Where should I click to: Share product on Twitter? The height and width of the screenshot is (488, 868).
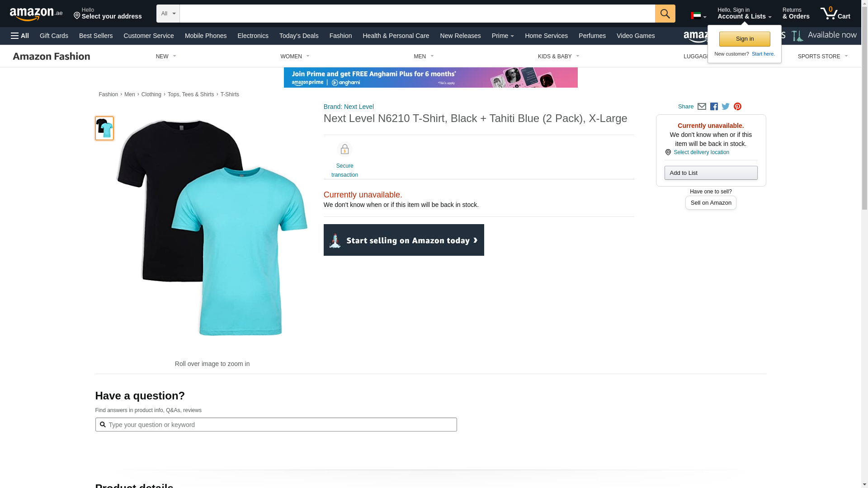[x=726, y=107]
